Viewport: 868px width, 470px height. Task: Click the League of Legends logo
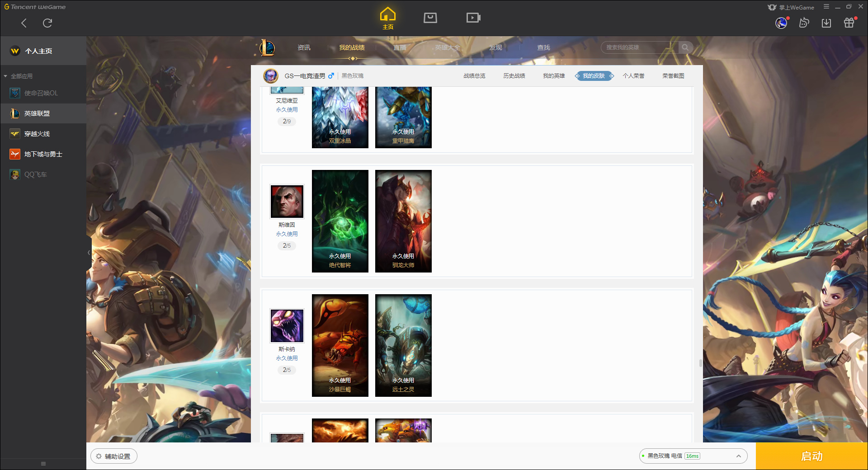pos(267,47)
